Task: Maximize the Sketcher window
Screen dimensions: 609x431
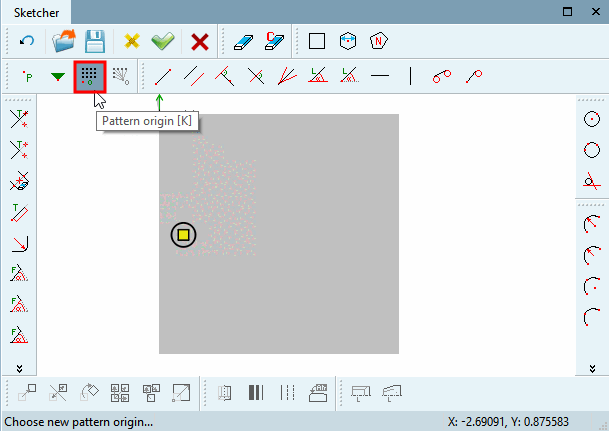Action: tap(567, 12)
